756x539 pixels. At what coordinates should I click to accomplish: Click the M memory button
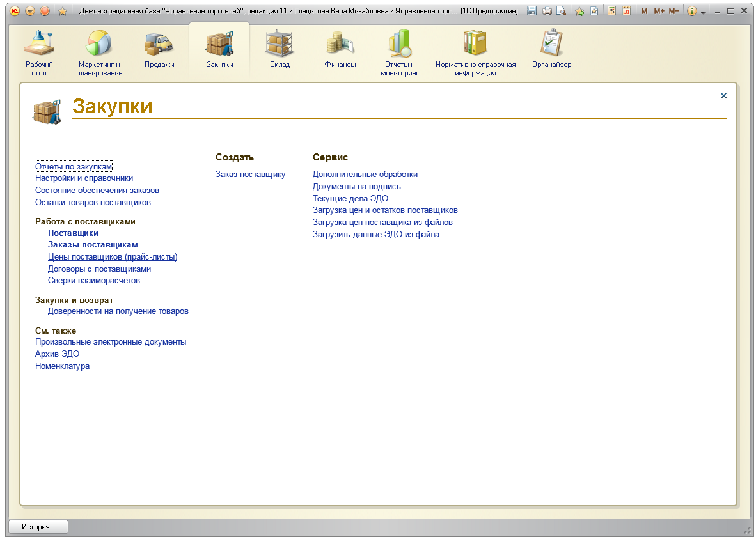coord(644,11)
